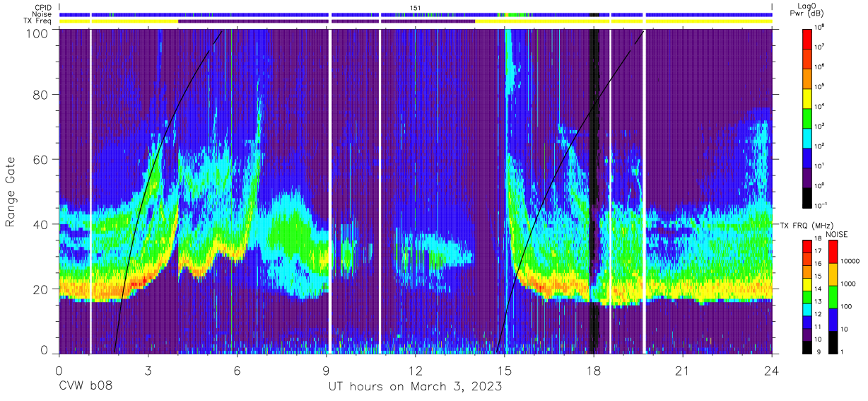Click the CPID value '151'
The height and width of the screenshot is (401, 868).
click(416, 8)
